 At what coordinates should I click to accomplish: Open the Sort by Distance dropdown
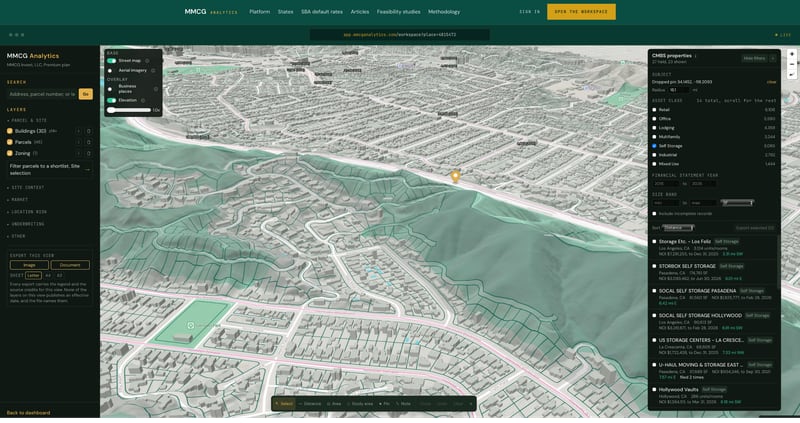coord(678,228)
